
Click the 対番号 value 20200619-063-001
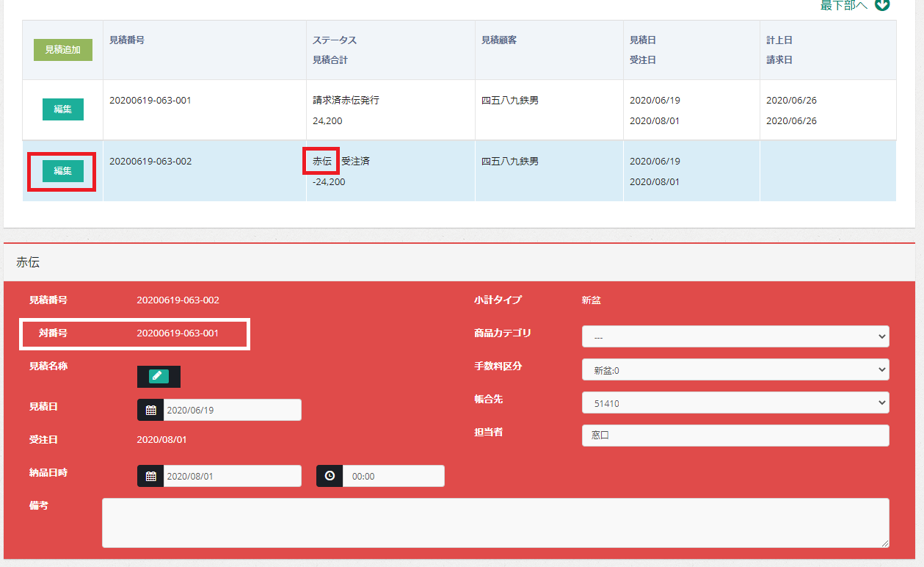178,333
